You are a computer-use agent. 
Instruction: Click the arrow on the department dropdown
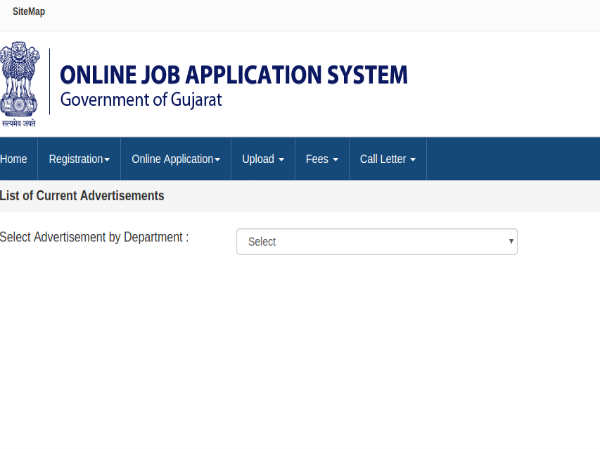pos(511,242)
